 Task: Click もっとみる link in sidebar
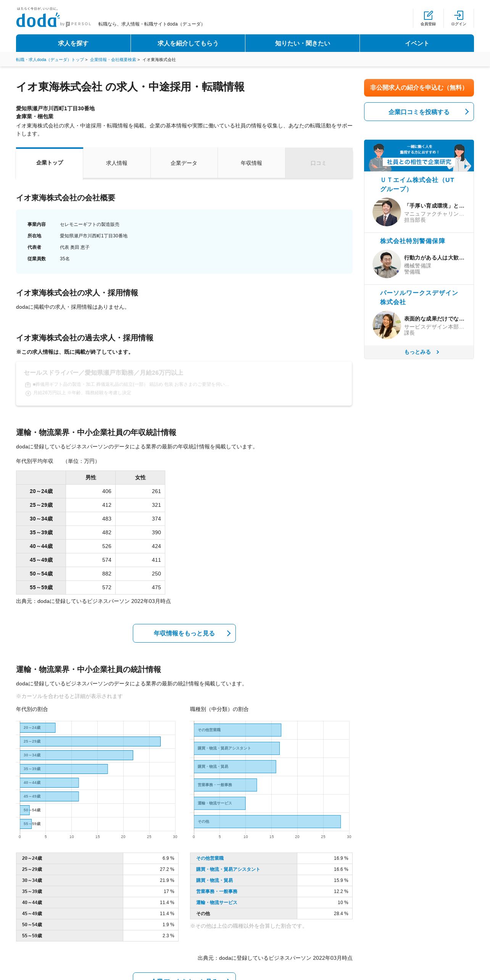click(417, 352)
